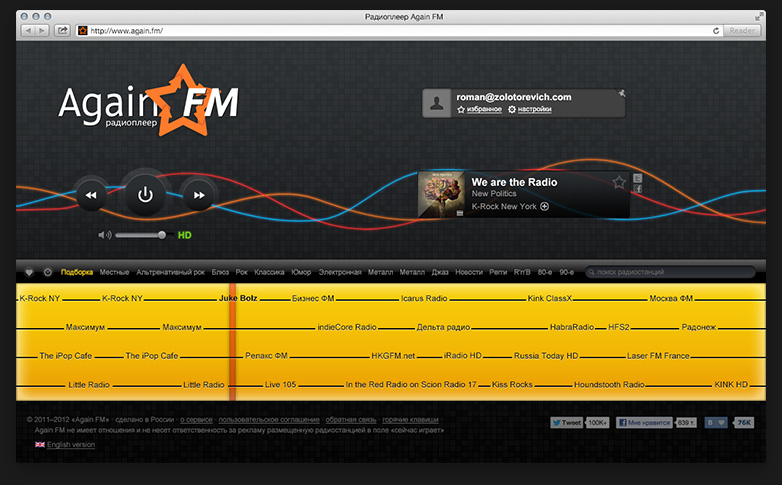Tune to KINK HD station

click(x=731, y=385)
